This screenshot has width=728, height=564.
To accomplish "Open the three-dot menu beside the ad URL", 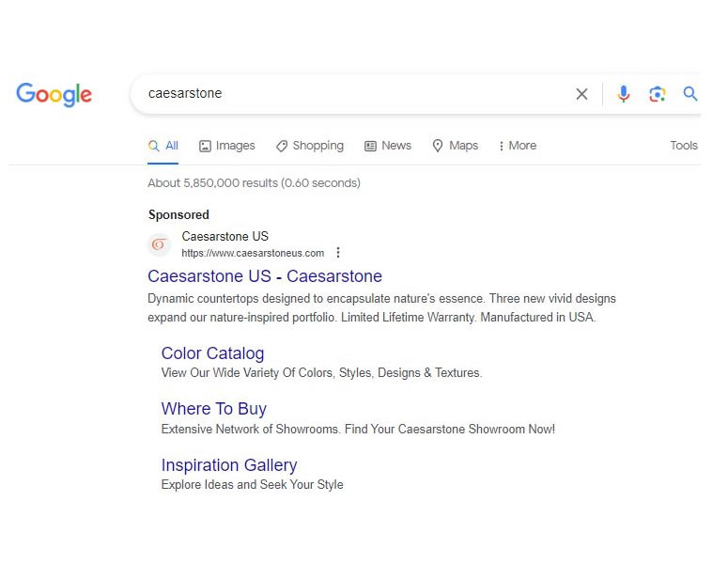I will (338, 252).
